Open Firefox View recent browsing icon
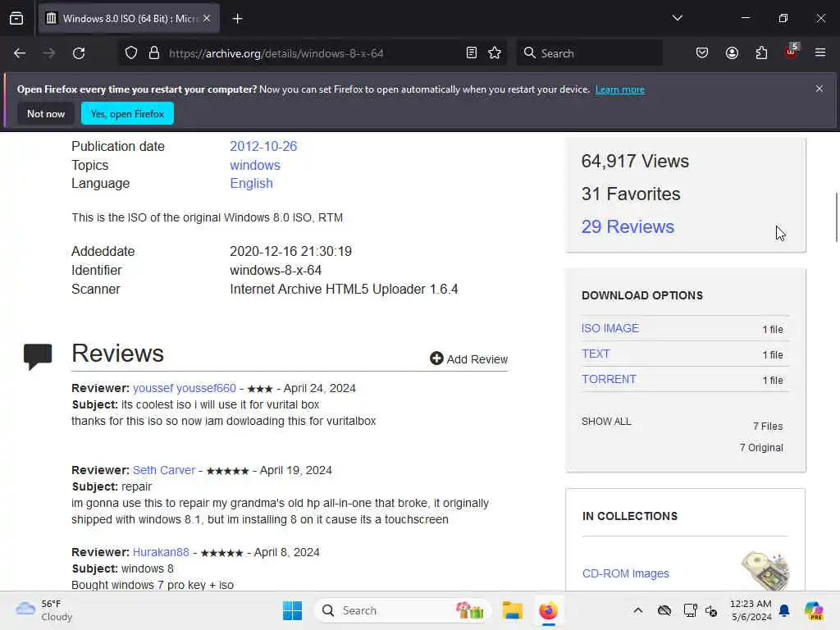 [16, 19]
